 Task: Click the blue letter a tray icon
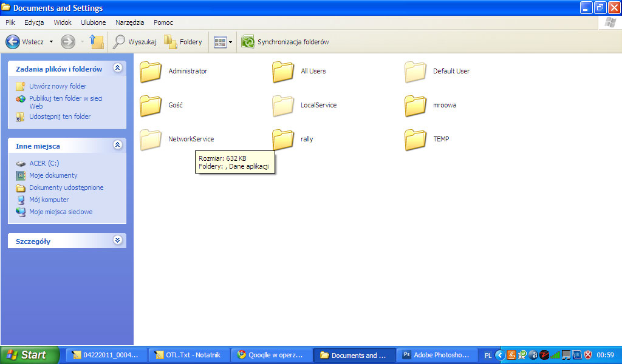(x=533, y=355)
